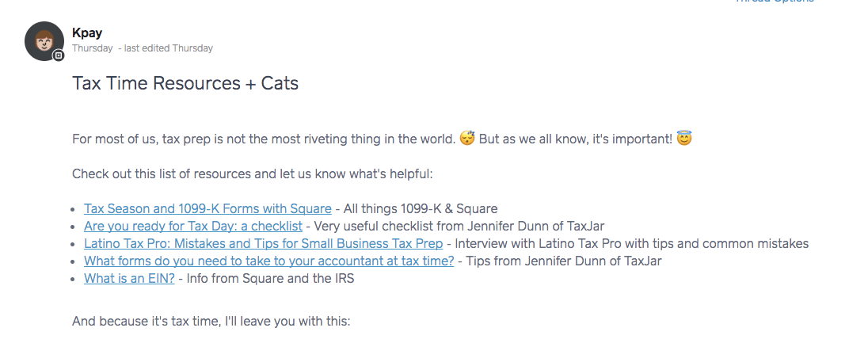This screenshot has width=868, height=343.
Task: Open Kpay's profile avatar
Action: point(44,41)
